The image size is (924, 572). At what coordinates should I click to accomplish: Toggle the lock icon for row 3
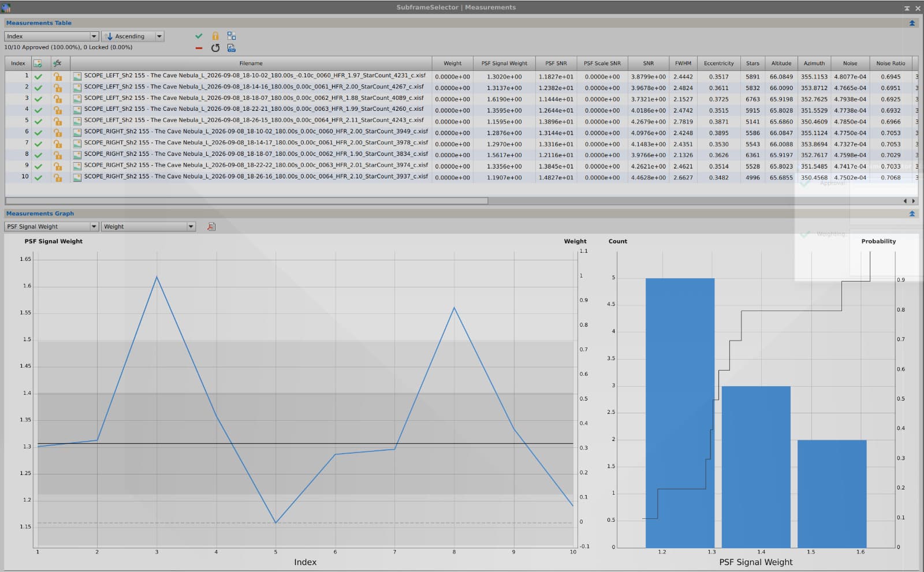click(58, 99)
